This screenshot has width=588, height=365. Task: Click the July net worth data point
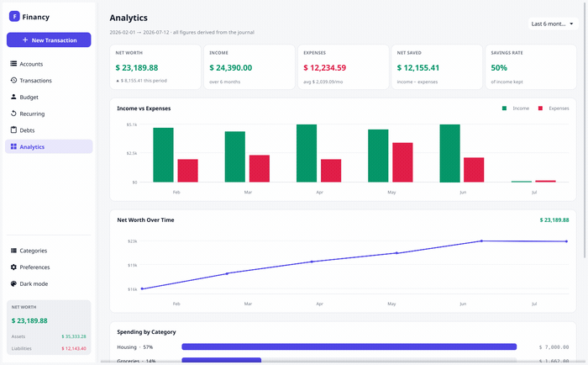point(566,241)
